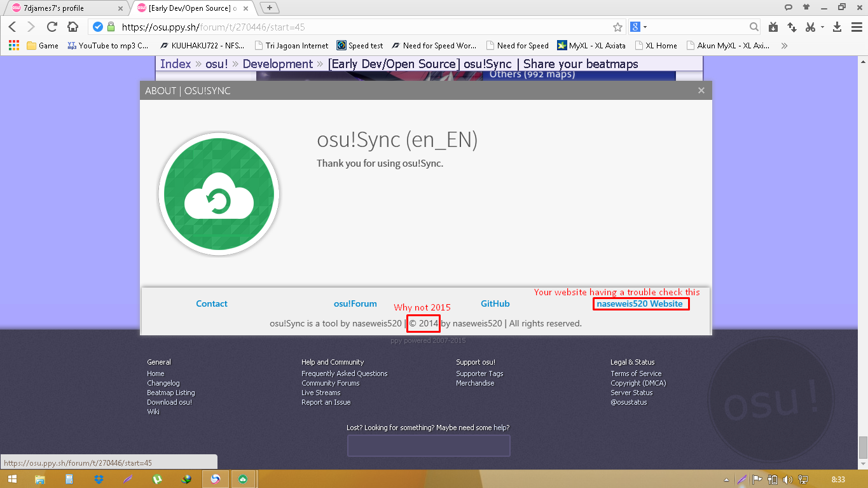Open the Development breadcrumb link
This screenshot has height=488, width=868.
[277, 64]
